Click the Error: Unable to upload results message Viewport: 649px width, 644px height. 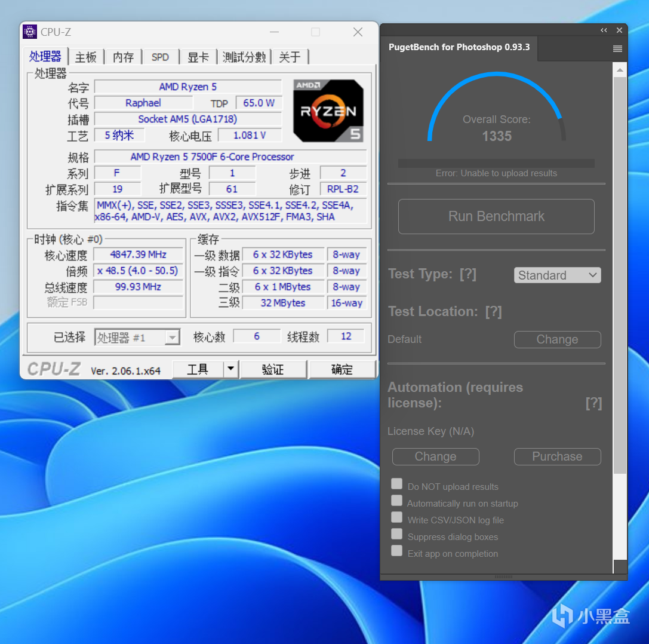click(496, 173)
